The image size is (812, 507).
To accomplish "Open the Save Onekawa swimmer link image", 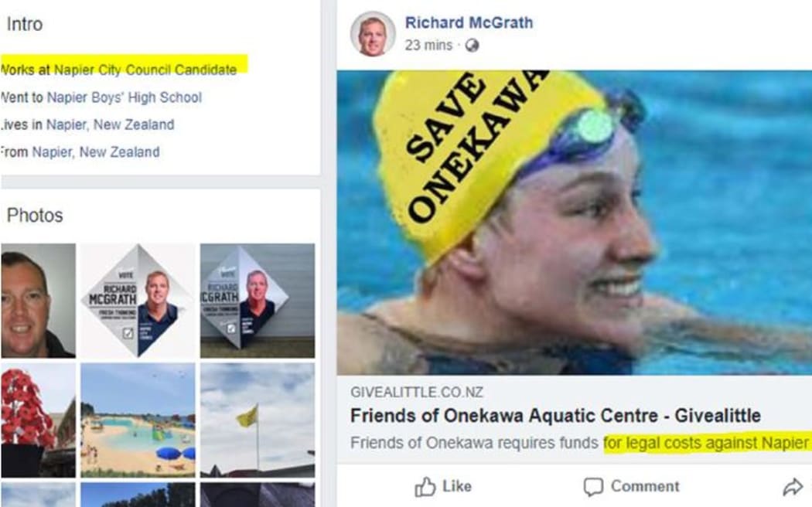I will 575,223.
